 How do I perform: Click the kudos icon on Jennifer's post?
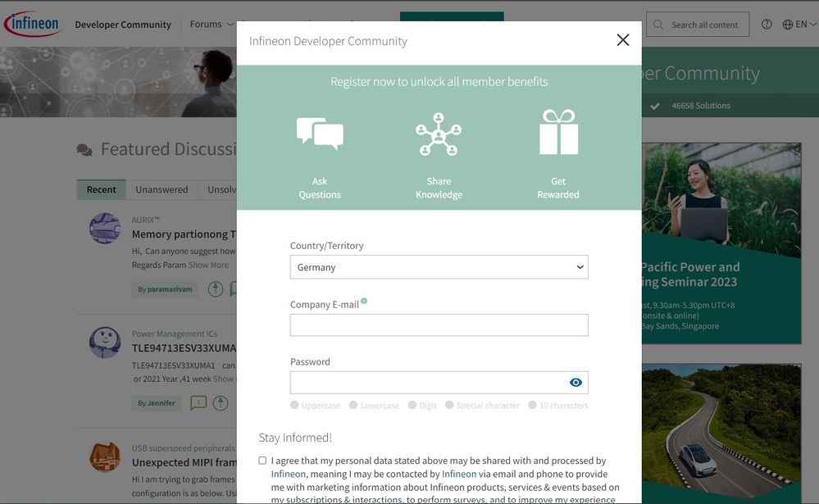[221, 403]
